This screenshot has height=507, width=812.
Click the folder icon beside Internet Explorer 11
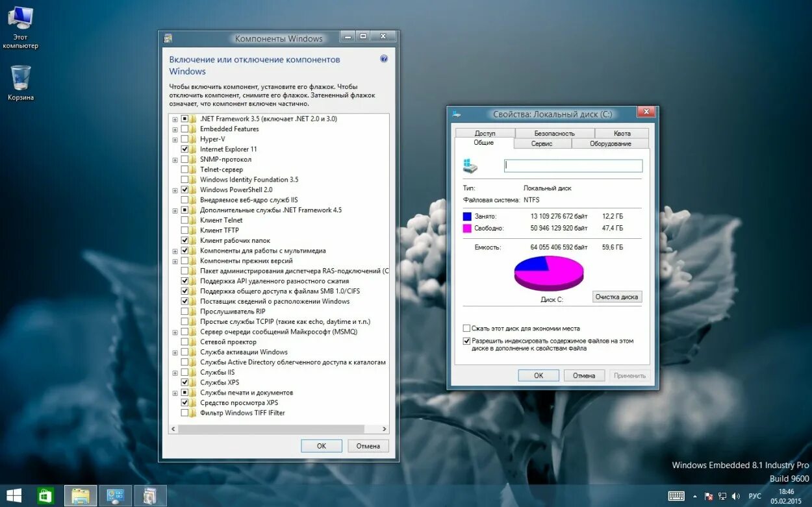[193, 149]
